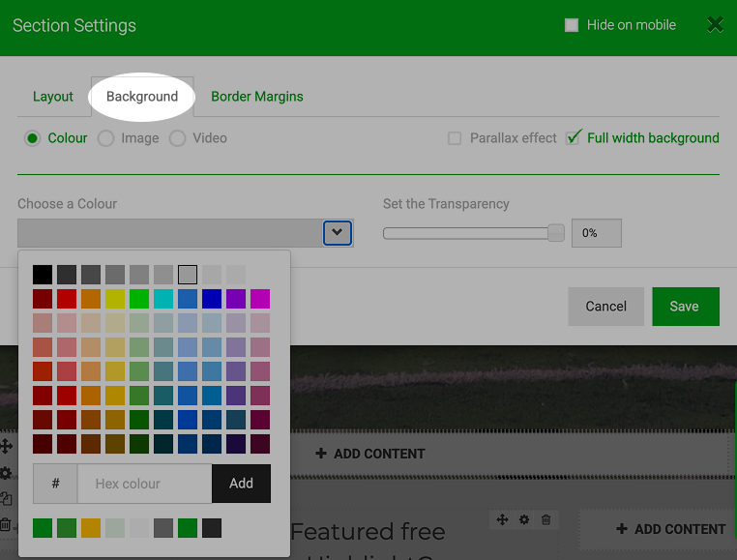Click trash icon above Featured free heading

pos(545,519)
